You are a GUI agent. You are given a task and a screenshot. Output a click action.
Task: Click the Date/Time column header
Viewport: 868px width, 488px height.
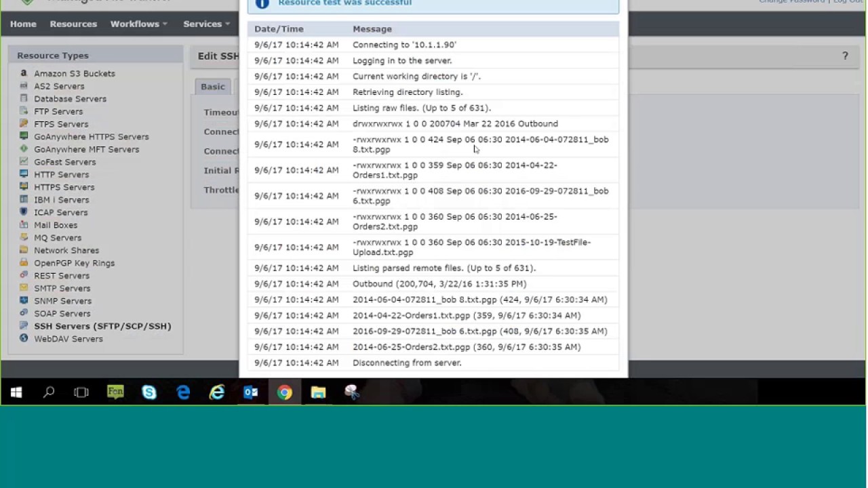coord(279,29)
